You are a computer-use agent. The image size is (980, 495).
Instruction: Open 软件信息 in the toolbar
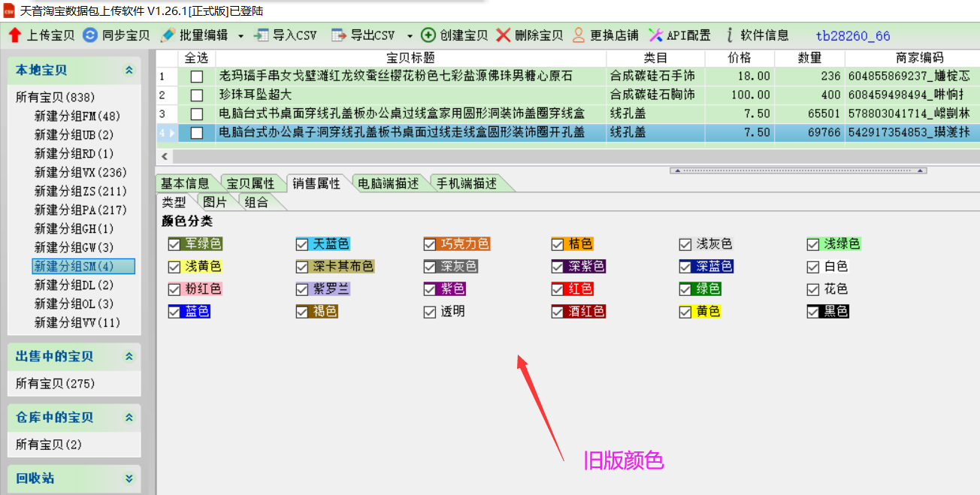coord(757,35)
